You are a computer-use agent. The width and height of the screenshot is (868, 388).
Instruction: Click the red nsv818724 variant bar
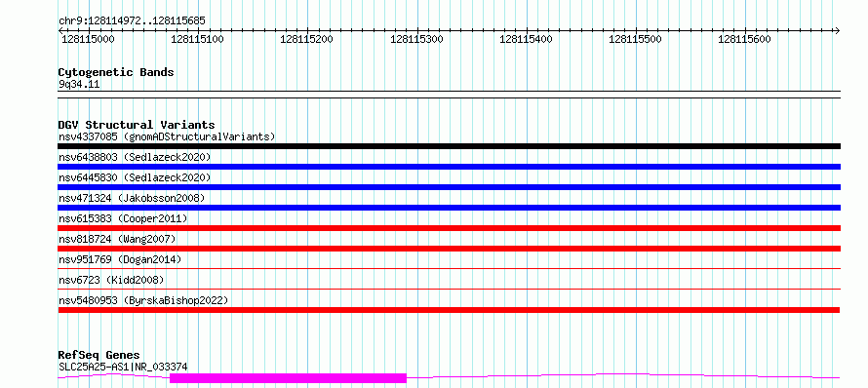pos(449,249)
